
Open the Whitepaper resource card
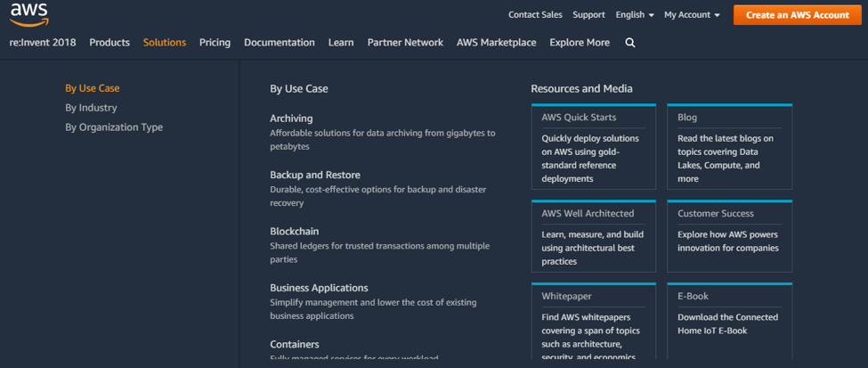coord(594,322)
